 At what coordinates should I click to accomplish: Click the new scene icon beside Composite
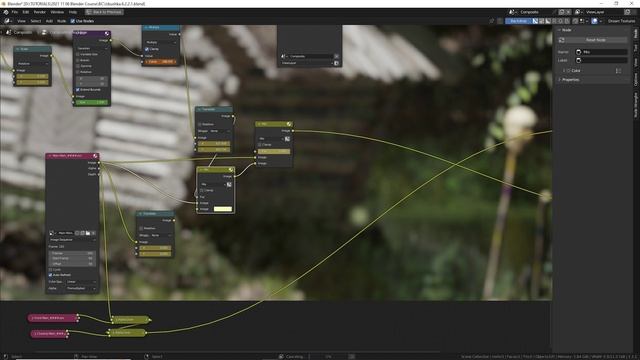tap(562, 12)
